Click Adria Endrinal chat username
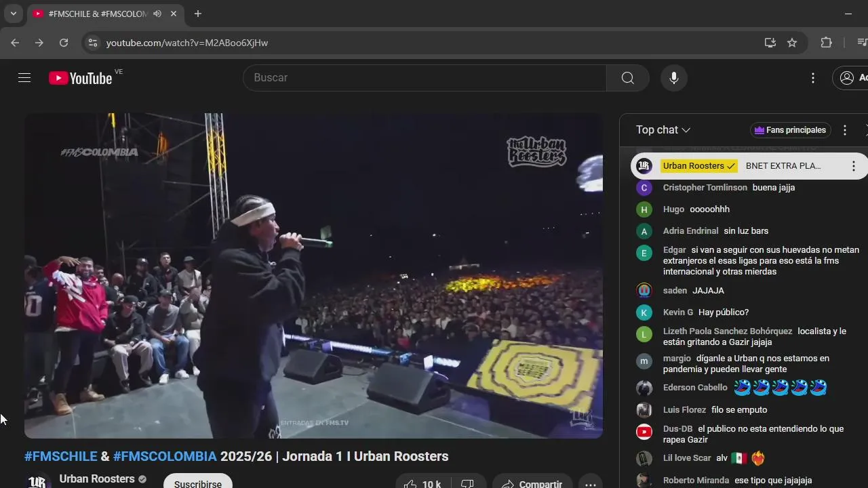The image size is (868, 488). (691, 231)
